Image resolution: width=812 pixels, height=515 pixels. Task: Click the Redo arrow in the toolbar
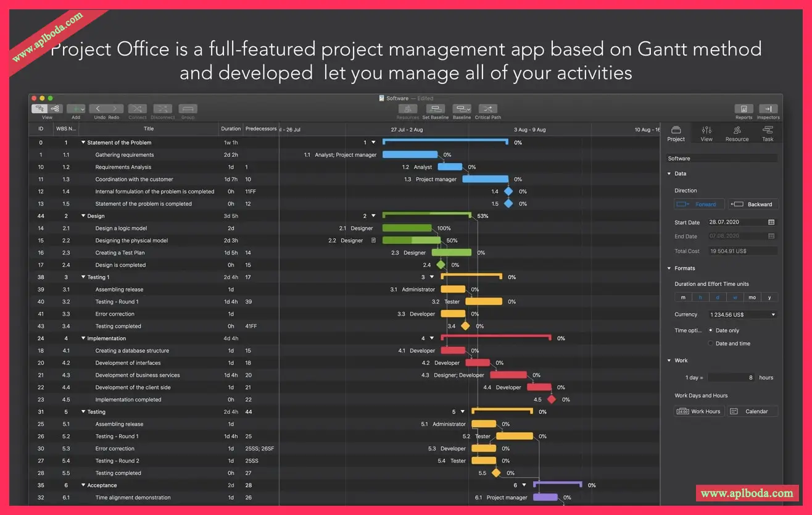point(114,109)
